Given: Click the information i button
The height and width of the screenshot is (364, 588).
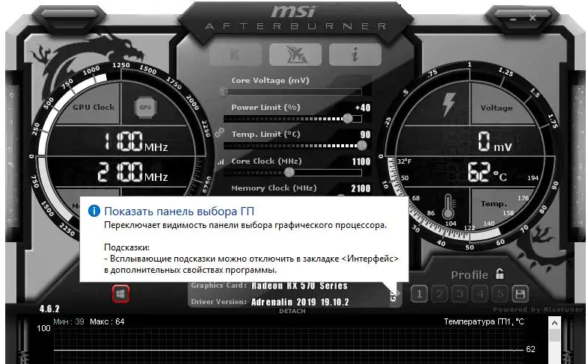Looking at the screenshot, I should 354,53.
